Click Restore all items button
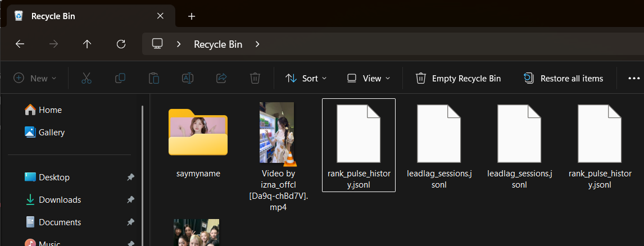 [x=564, y=78]
